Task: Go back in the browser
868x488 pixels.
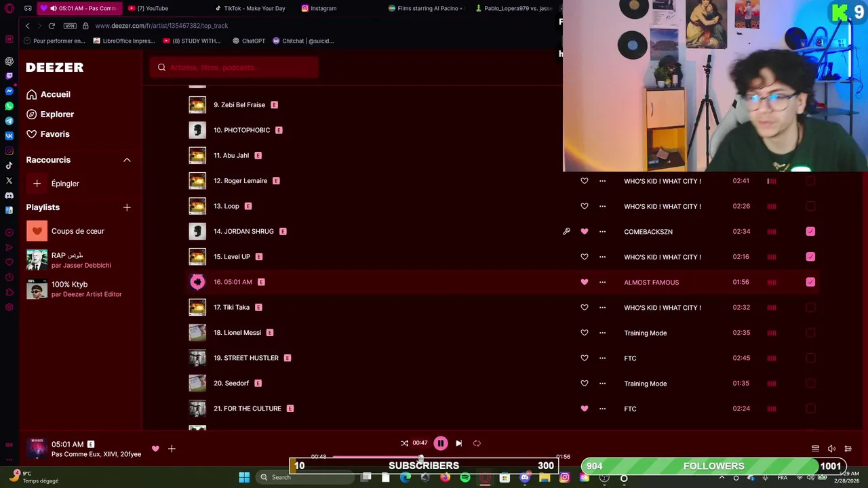Action: point(27,26)
